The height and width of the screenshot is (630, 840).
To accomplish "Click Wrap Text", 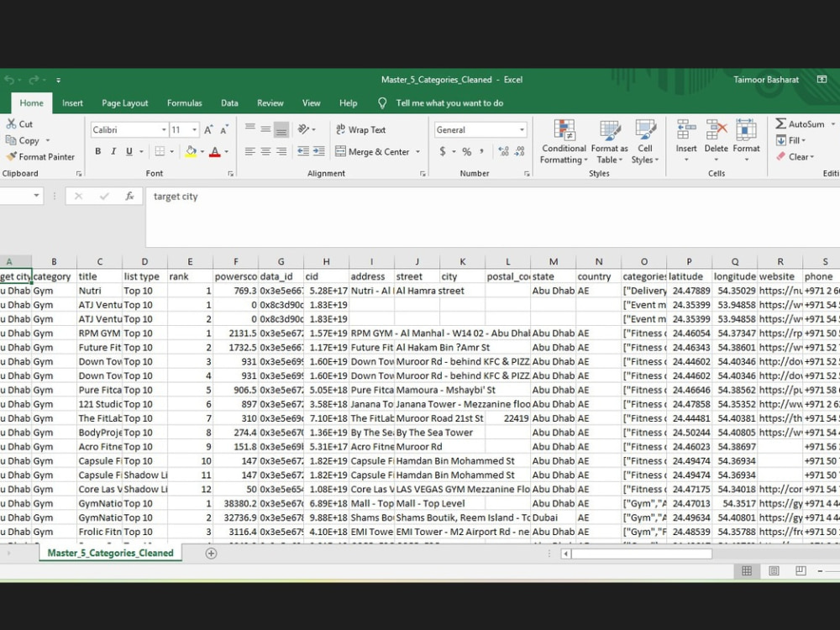I will tap(360, 129).
